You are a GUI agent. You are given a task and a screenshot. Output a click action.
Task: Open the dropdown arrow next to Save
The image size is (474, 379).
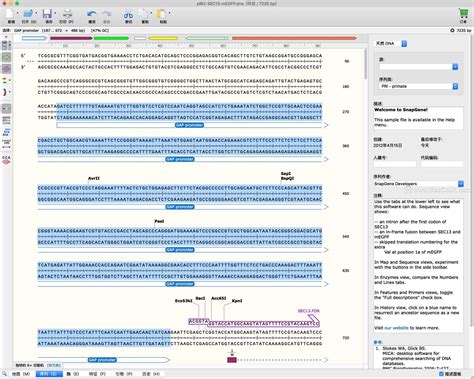click(55, 13)
